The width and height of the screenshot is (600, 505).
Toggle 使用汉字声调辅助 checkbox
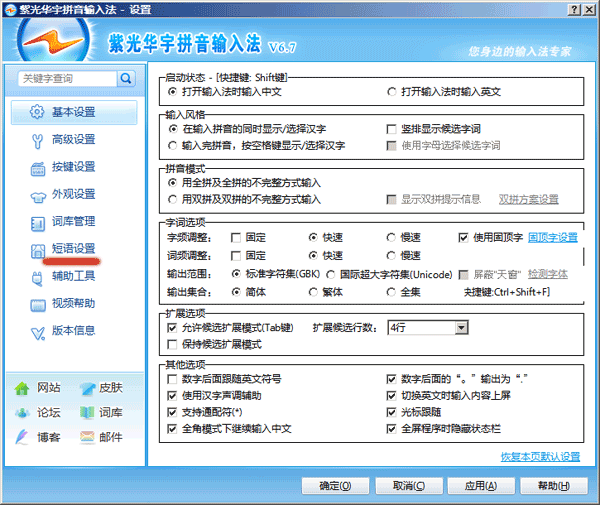tap(172, 396)
